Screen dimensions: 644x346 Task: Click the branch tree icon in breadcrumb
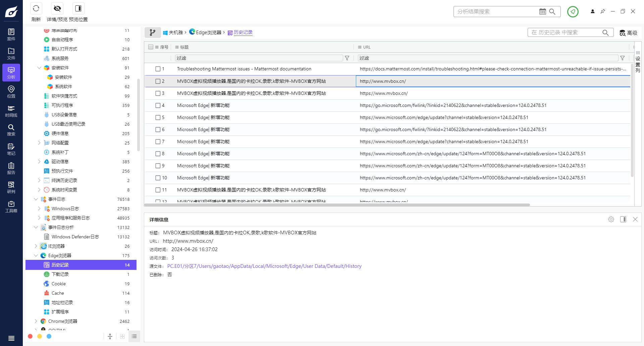point(153,33)
